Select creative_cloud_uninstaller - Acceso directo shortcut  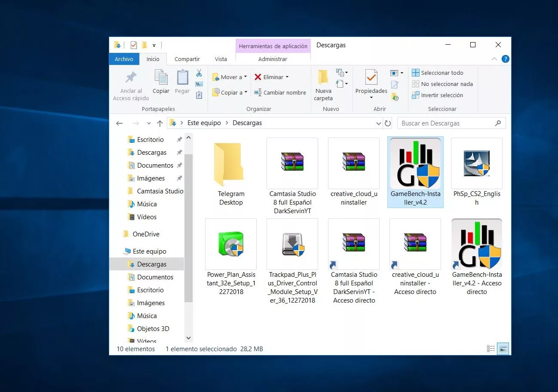[x=415, y=257]
